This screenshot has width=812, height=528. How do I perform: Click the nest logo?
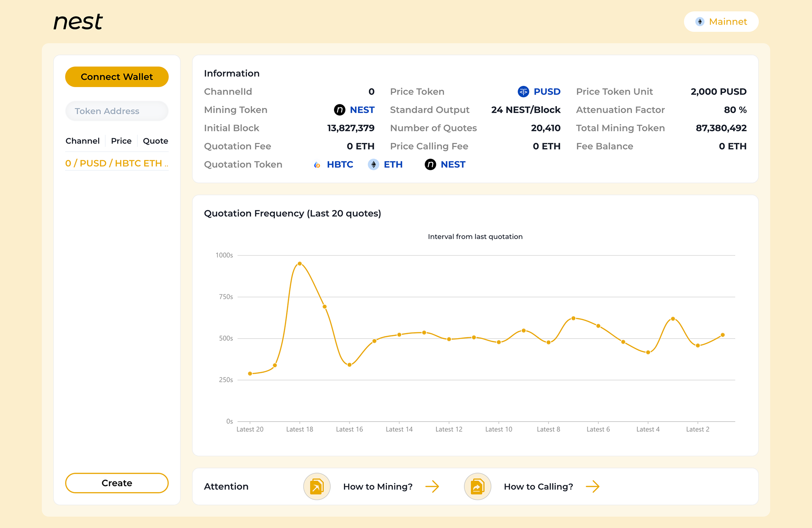(x=78, y=22)
